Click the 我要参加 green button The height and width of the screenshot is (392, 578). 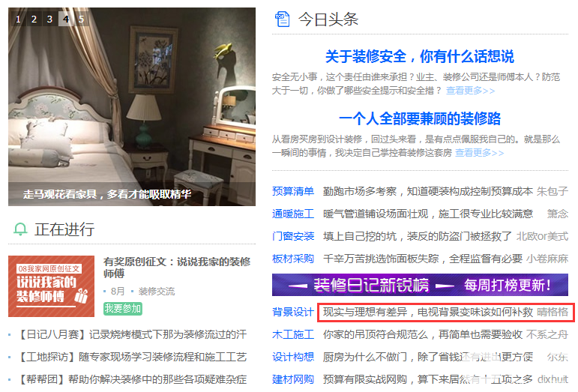pos(123,308)
